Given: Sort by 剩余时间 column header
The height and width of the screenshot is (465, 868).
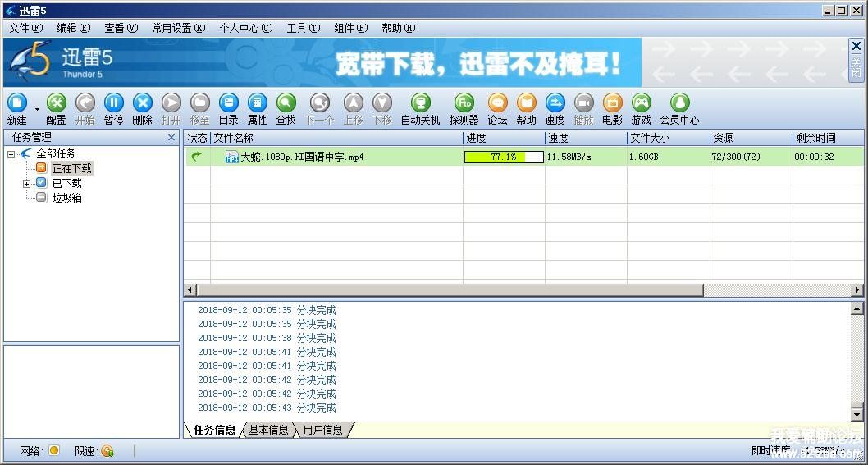Looking at the screenshot, I should [x=828, y=138].
